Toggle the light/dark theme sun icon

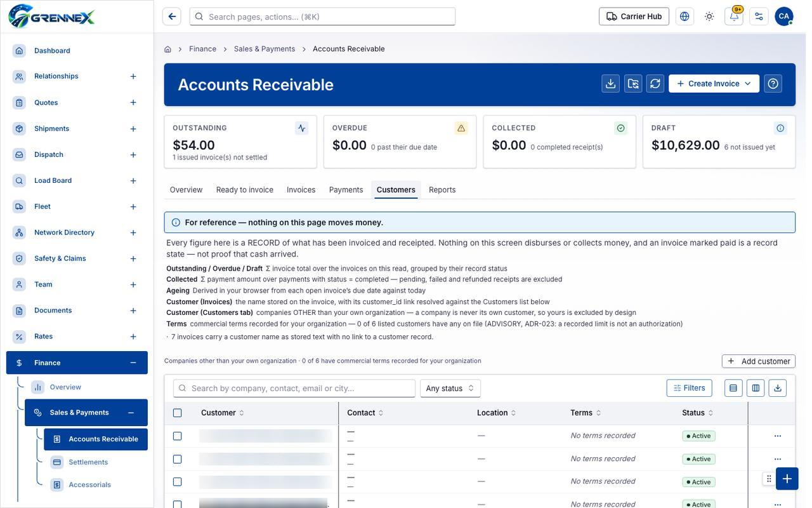point(709,17)
